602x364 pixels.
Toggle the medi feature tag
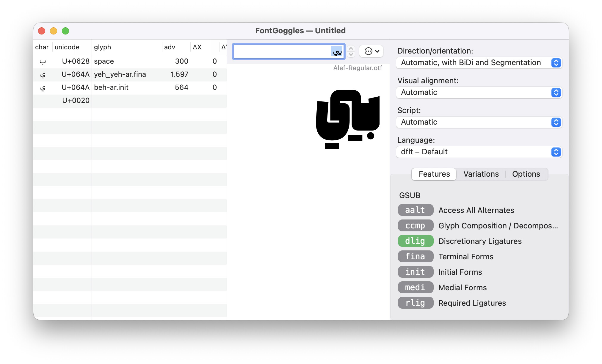[x=415, y=287]
